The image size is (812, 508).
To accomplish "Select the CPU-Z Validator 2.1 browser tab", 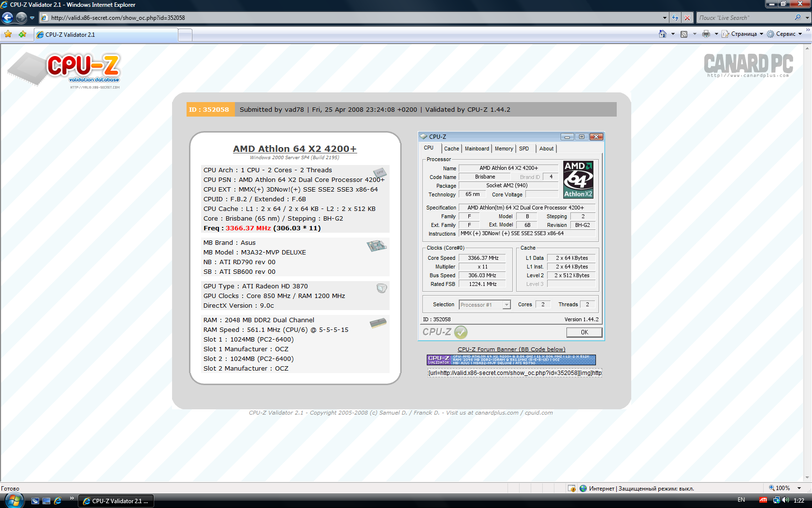I will (x=106, y=35).
